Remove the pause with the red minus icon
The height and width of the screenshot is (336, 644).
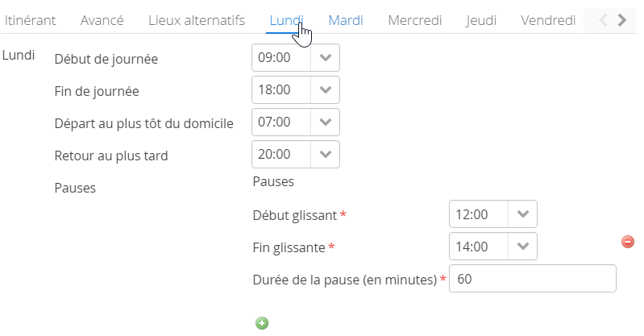point(628,242)
